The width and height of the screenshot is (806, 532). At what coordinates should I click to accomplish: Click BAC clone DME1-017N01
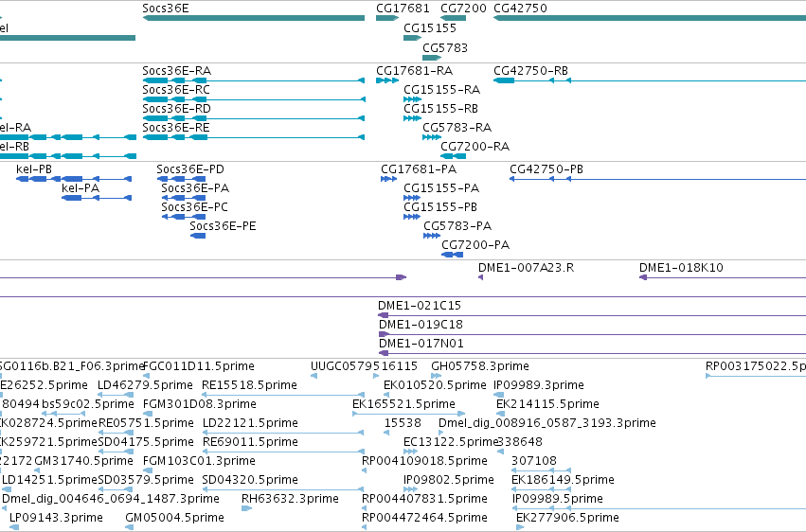click(x=592, y=353)
